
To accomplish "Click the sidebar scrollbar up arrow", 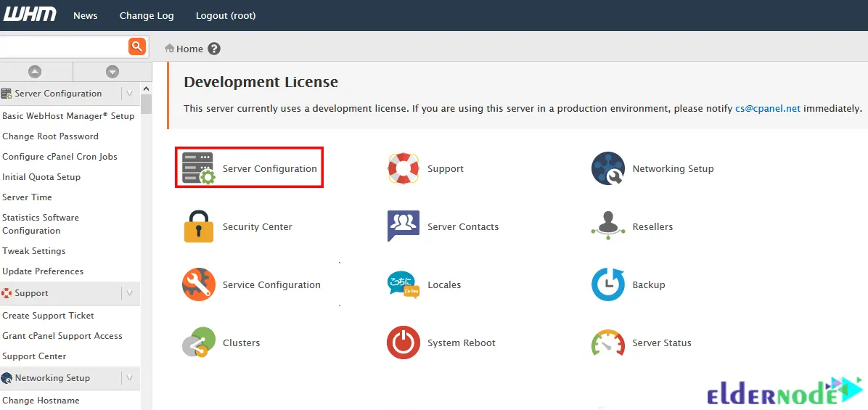I will (x=146, y=89).
